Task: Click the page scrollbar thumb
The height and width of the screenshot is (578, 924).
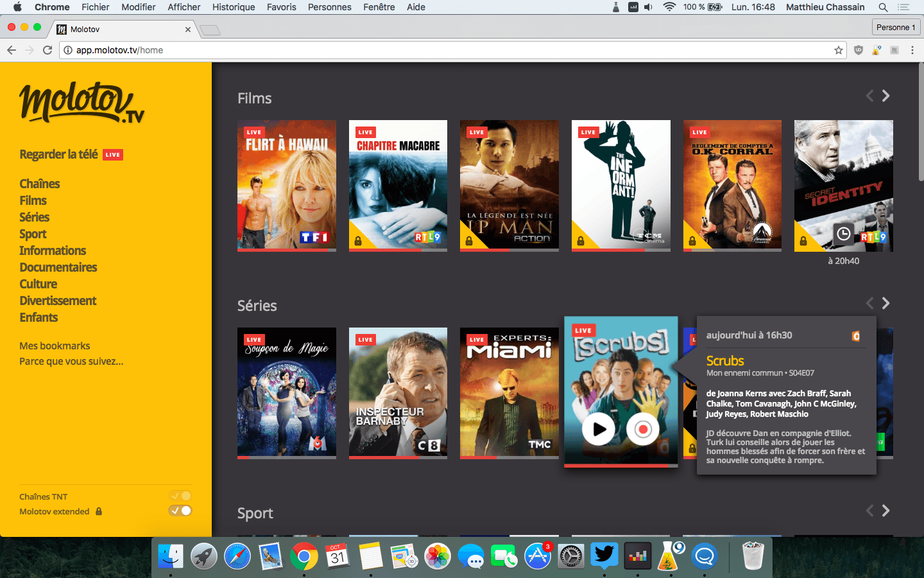Action: [921, 122]
